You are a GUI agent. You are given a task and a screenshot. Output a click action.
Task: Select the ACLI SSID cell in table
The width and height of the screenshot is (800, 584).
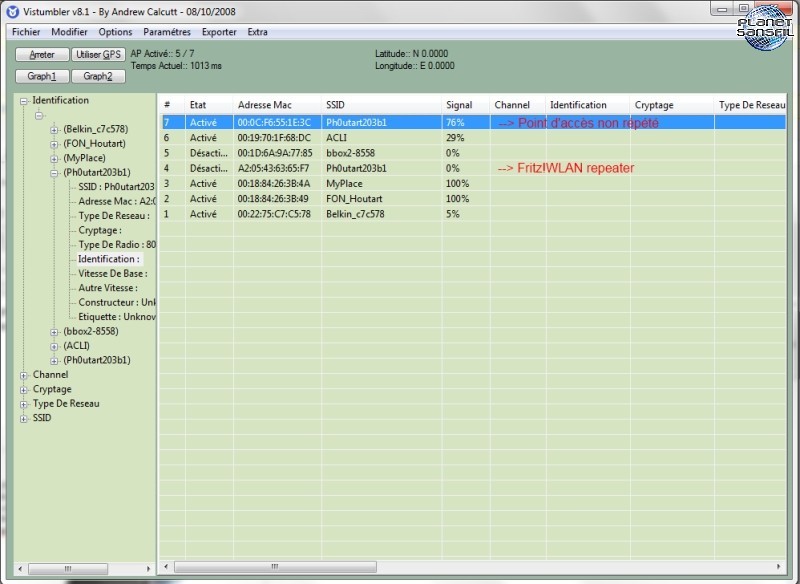[336, 138]
